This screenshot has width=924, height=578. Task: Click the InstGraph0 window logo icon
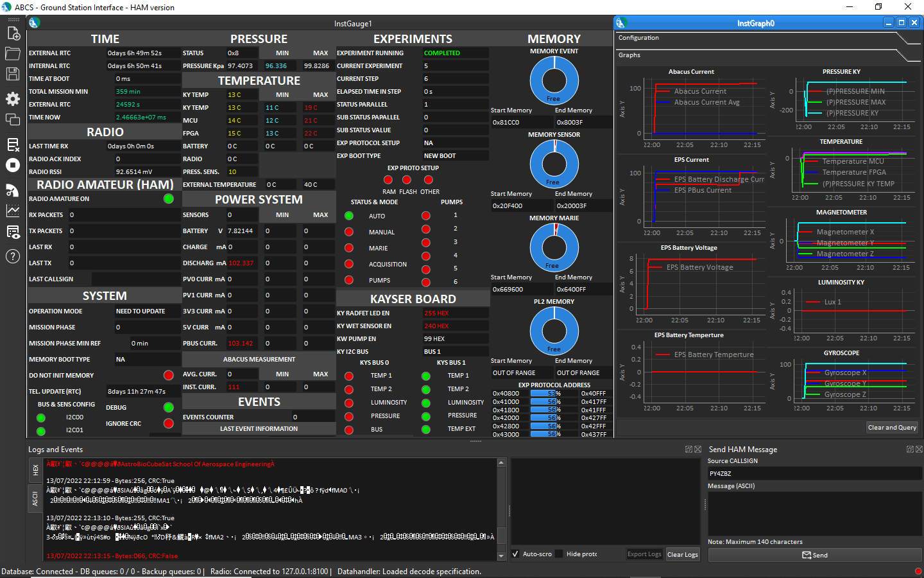[x=621, y=23]
